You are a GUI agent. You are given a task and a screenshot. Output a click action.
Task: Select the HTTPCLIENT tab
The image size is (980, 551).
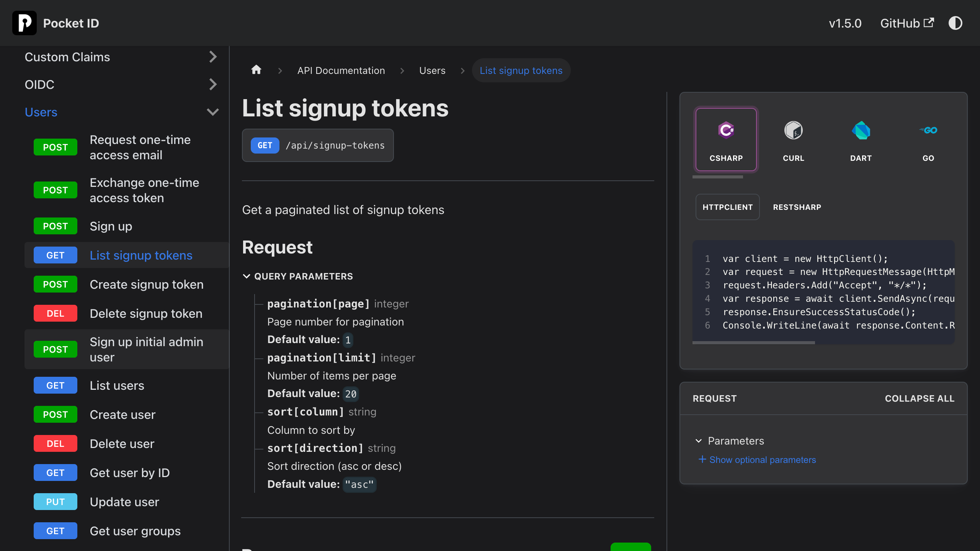click(x=727, y=207)
